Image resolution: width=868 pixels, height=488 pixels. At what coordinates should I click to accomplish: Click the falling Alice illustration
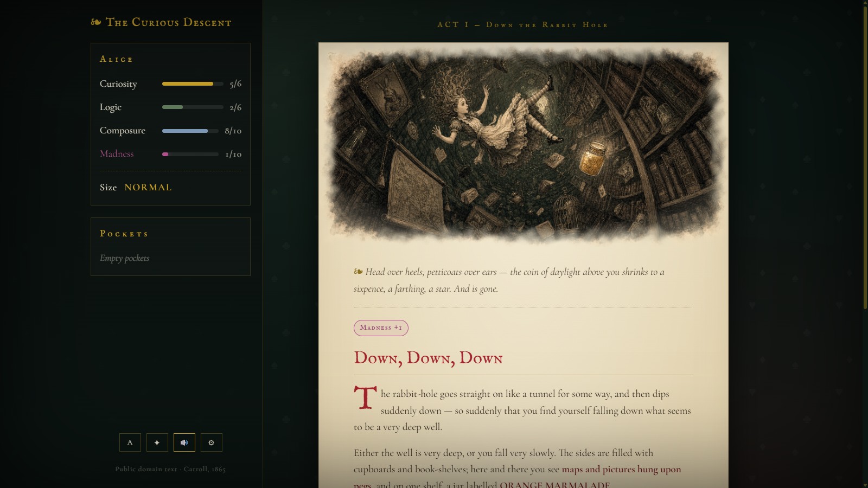523,144
